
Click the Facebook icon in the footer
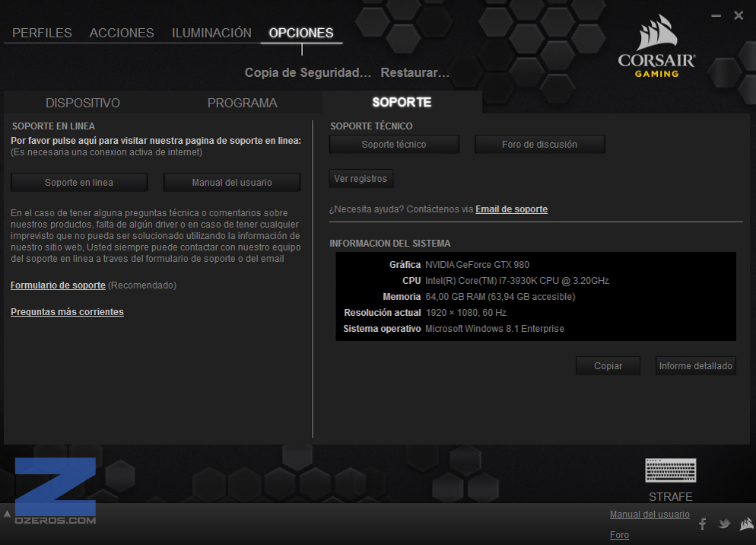(703, 524)
